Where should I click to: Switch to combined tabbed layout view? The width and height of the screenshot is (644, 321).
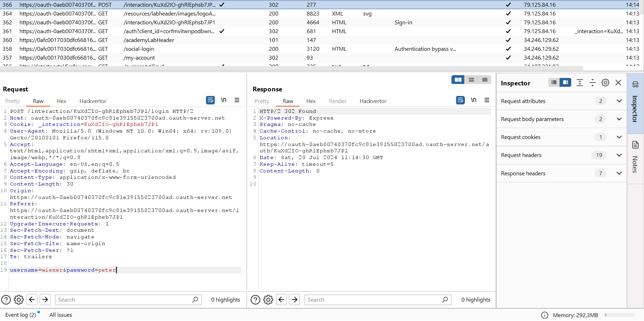coord(485,80)
